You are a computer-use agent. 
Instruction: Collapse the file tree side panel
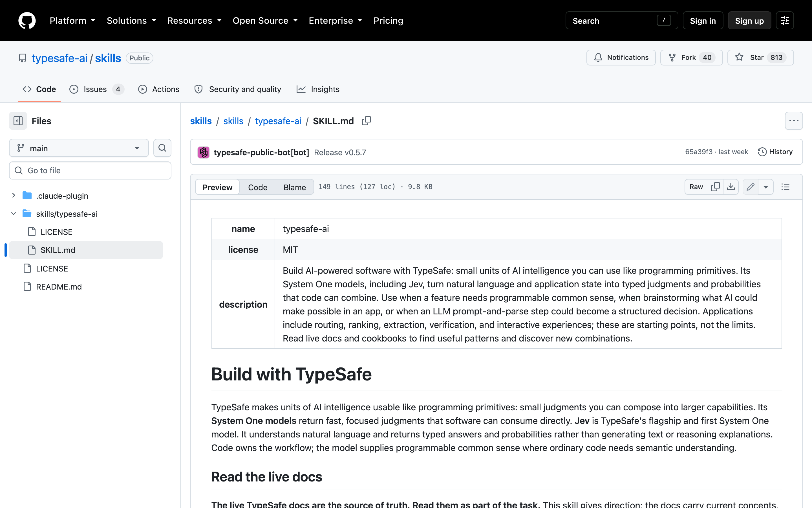click(18, 121)
